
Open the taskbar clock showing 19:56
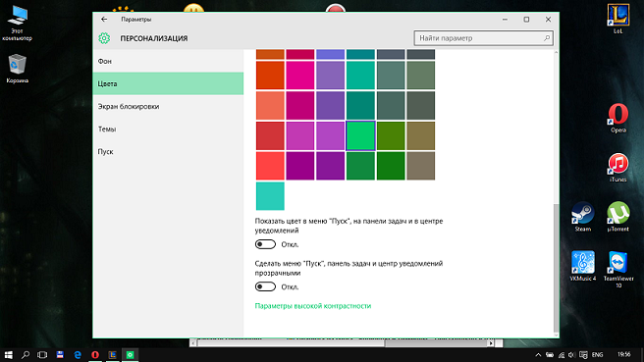pos(623,354)
